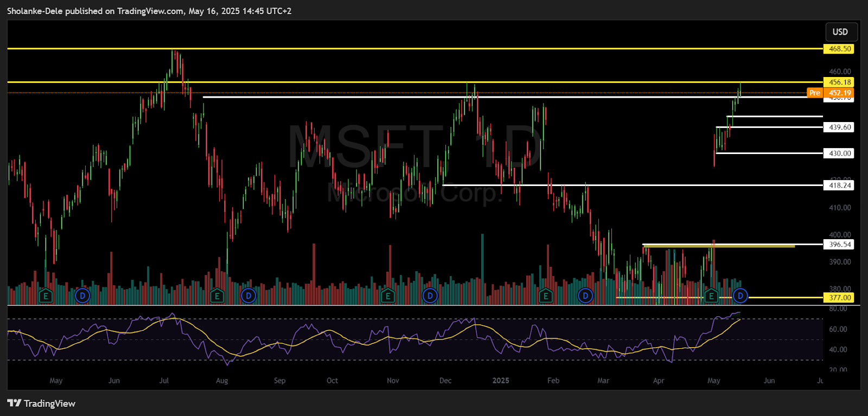Click the earnings E marker at May 2025
The width and height of the screenshot is (868, 416).
point(711,296)
